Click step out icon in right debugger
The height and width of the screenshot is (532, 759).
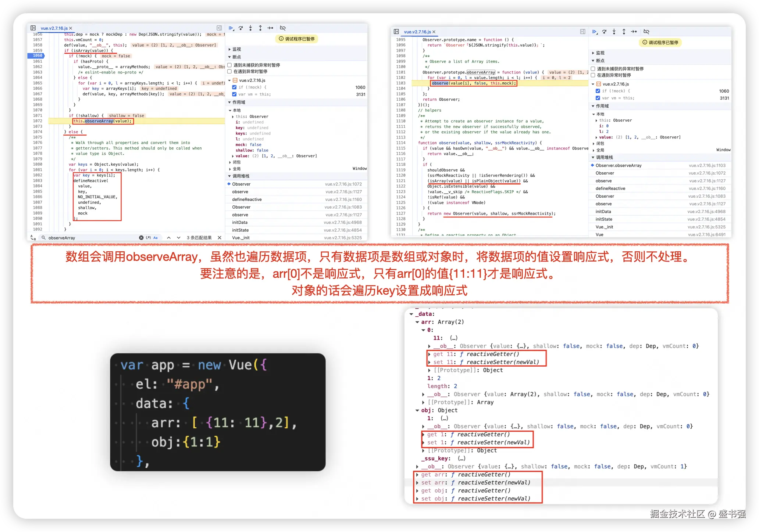[x=624, y=32]
